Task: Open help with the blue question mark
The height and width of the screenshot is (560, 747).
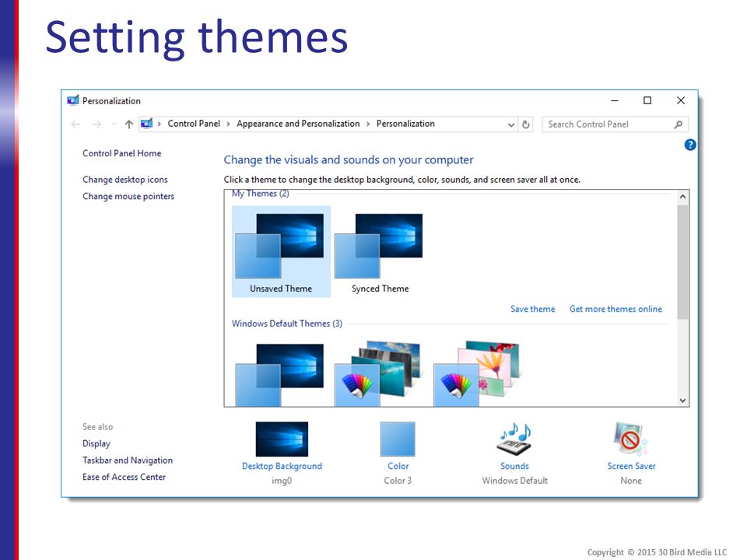Action: 690,145
